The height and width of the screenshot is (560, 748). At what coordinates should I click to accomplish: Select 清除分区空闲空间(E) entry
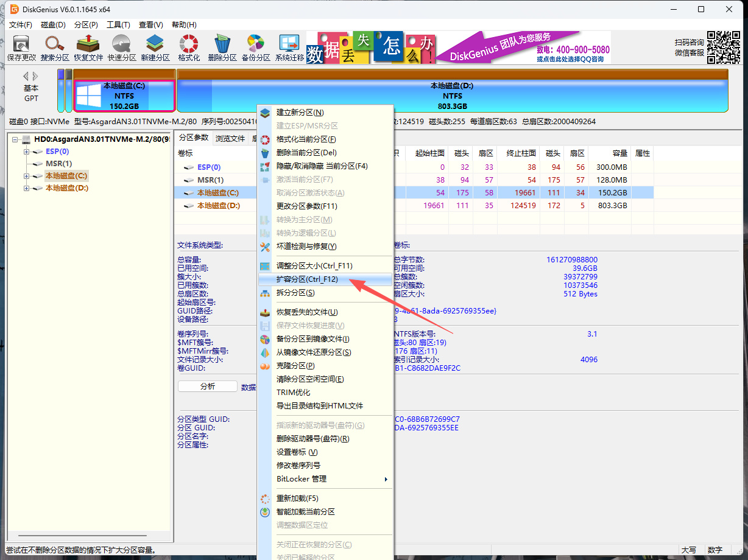[x=325, y=379]
